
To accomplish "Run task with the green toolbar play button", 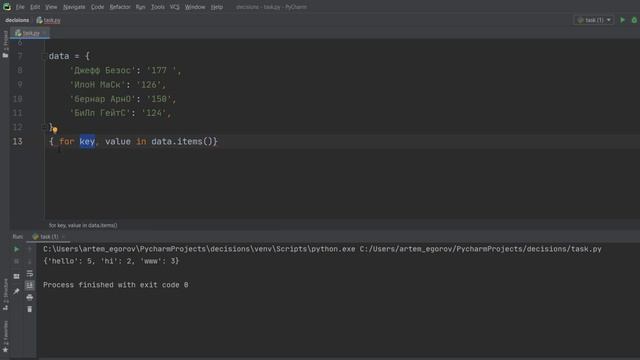I will tap(622, 20).
